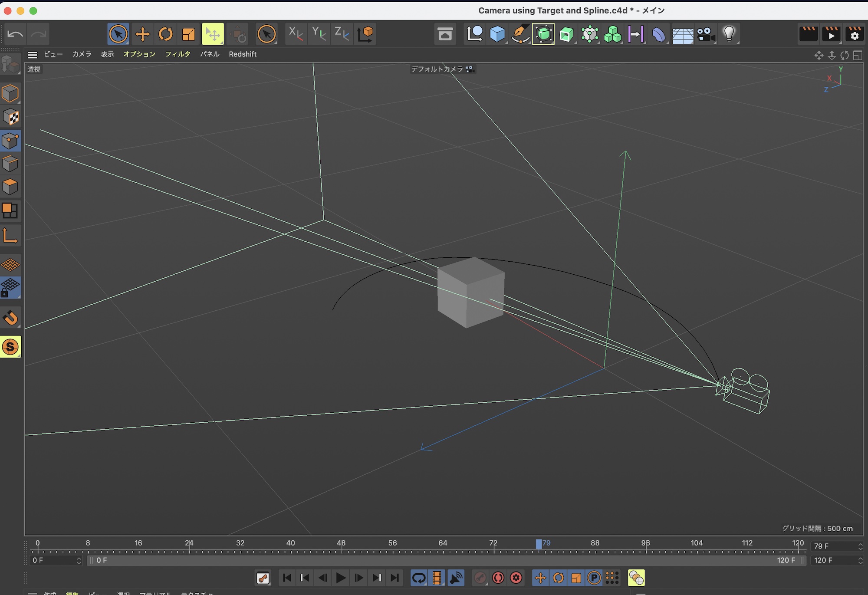Select the Move tool in top toolbar

click(142, 34)
